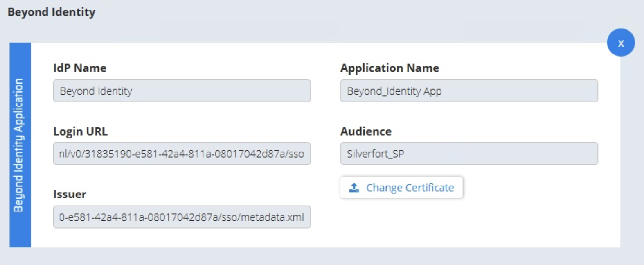644x265 pixels.
Task: Click the Issuer label
Action: coord(70,194)
